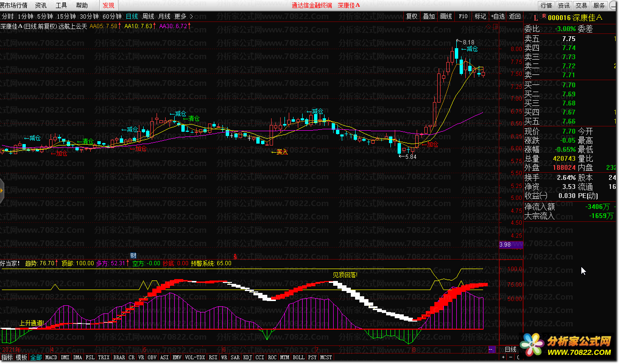Click the 8.18 high price label on chart
The image size is (620, 364).
469,42
